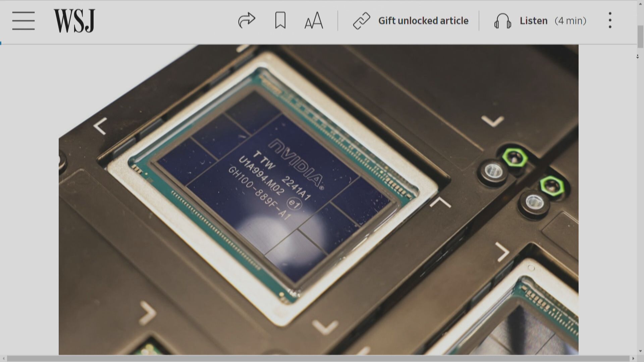Viewport: 644px width, 362px height.
Task: Open the three-dot more options menu
Action: pos(610,20)
